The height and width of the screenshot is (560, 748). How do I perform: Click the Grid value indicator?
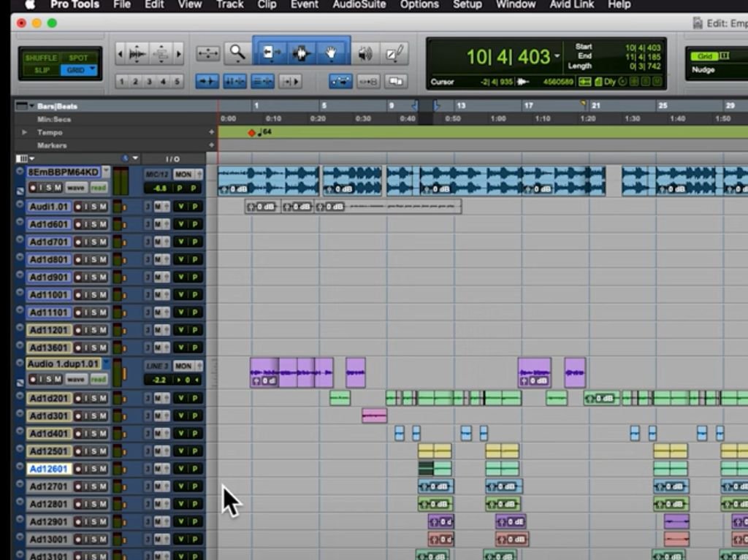pyautogui.click(x=705, y=56)
